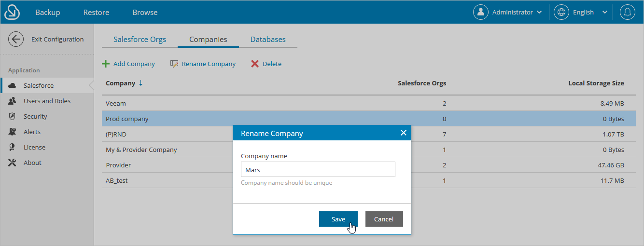The image size is (644, 246).
Task: Click the Exit Configuration back arrow icon
Action: pyautogui.click(x=16, y=40)
